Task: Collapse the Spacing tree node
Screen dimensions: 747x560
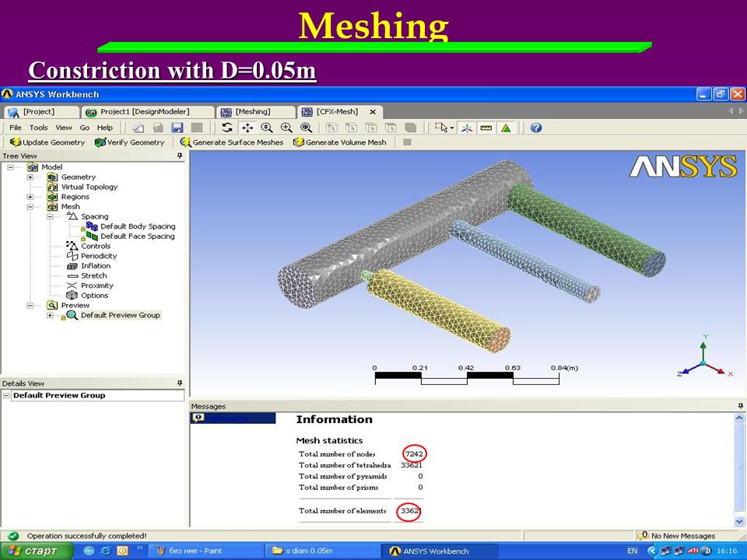Action: click(x=50, y=217)
